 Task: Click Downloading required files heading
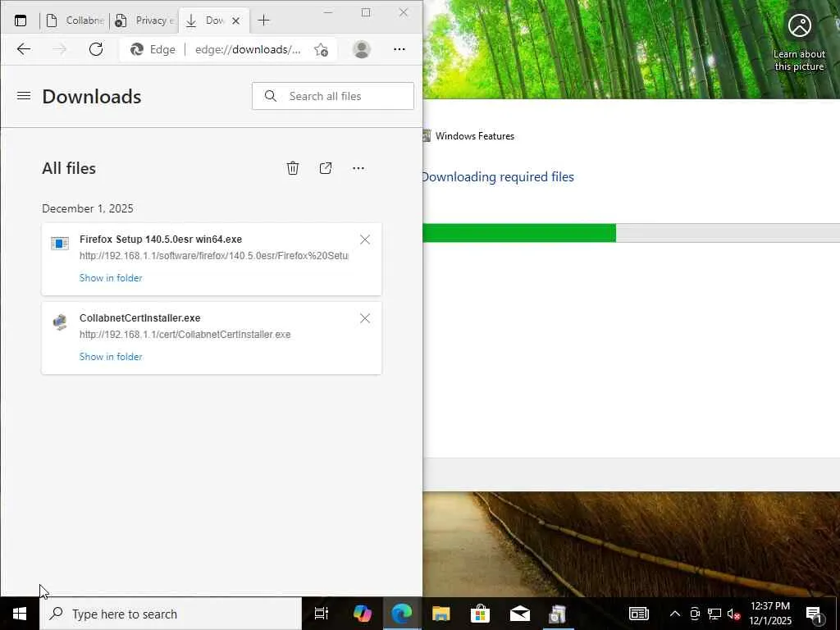click(x=498, y=177)
